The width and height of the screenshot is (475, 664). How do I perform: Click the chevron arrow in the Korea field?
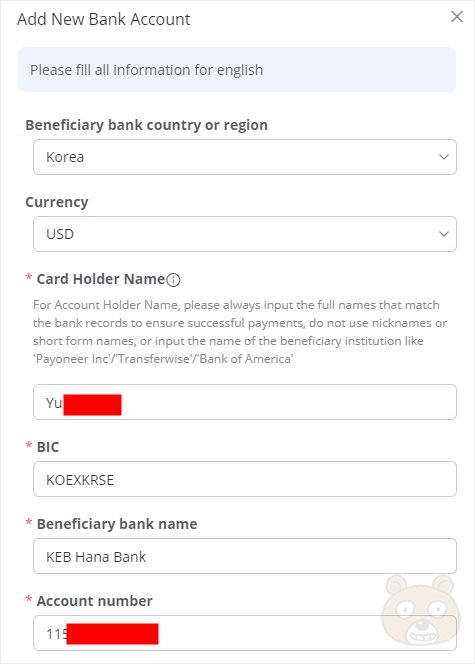pyautogui.click(x=444, y=157)
